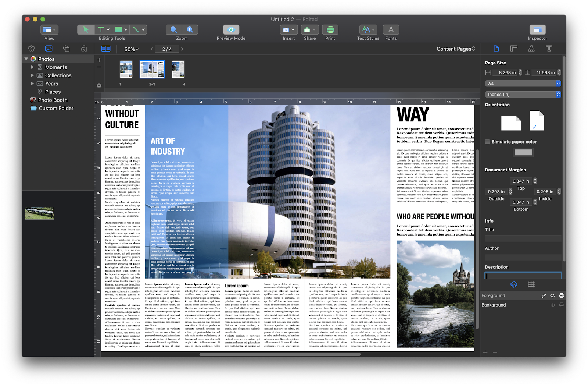The image size is (588, 386).
Task: Toggle printing for the Foreground layer
Action: click(x=562, y=295)
